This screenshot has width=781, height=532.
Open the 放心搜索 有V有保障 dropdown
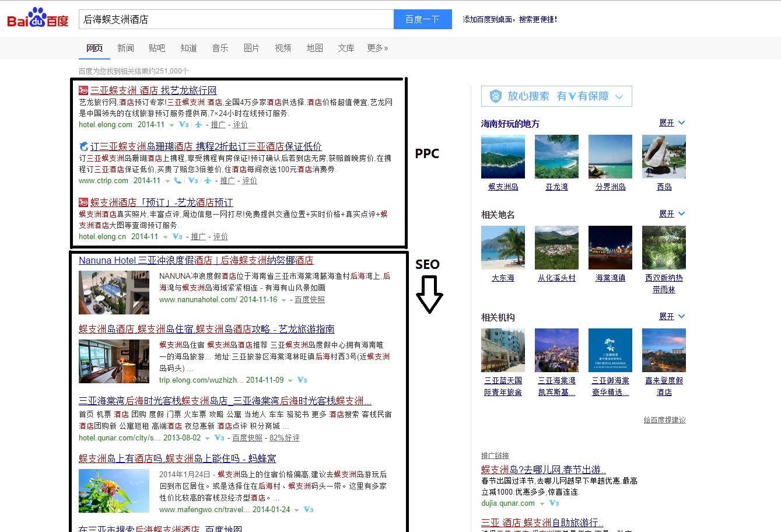(619, 97)
